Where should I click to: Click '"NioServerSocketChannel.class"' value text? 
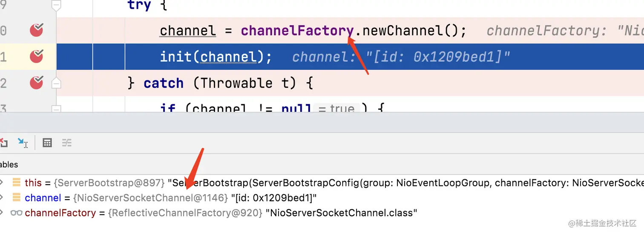341,213
